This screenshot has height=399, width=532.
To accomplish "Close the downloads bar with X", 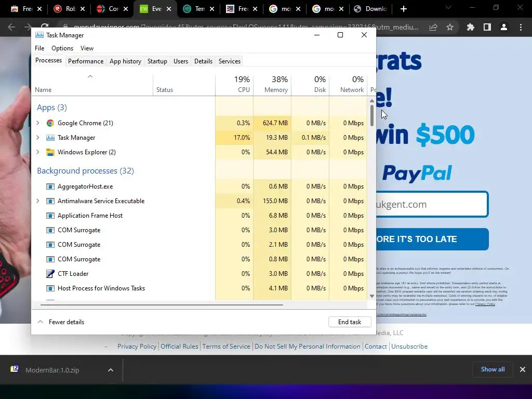I will [523, 369].
